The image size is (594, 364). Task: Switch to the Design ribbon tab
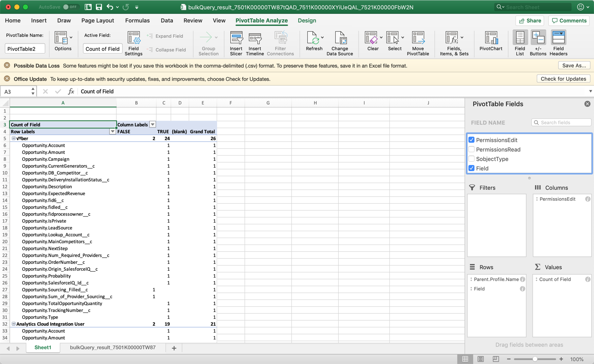(306, 20)
